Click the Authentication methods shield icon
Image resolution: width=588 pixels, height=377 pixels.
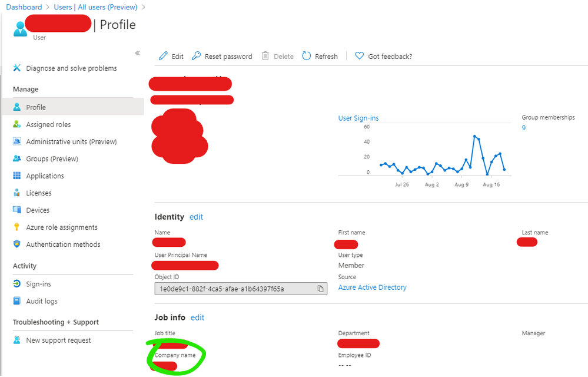pos(17,244)
